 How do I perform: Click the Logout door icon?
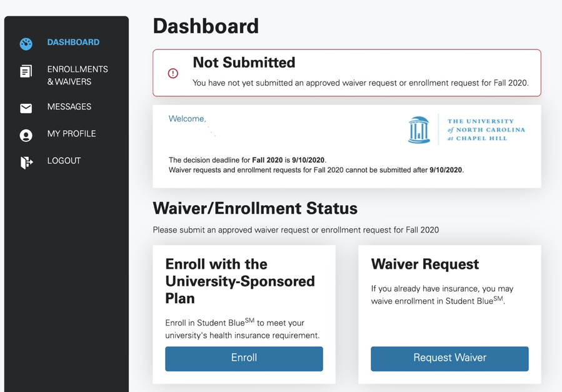pyautogui.click(x=26, y=163)
